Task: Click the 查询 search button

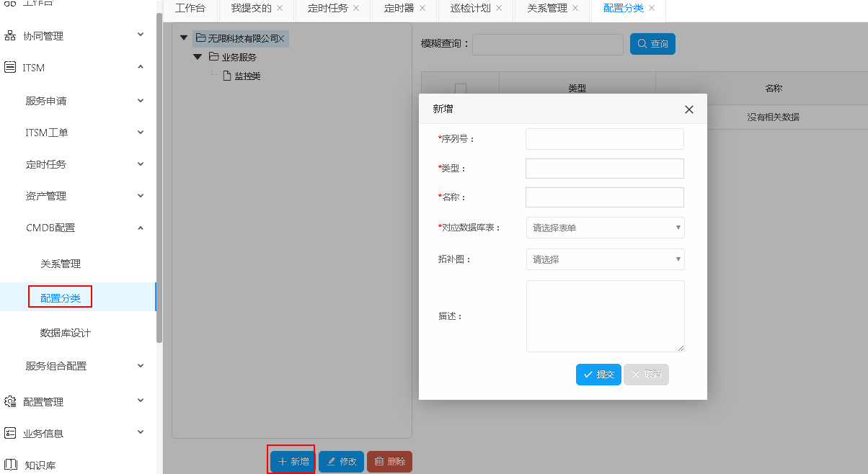Action: 652,44
